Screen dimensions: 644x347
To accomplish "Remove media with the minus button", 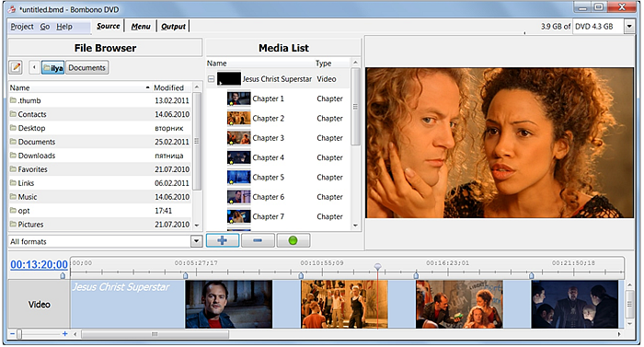I will click(x=258, y=240).
